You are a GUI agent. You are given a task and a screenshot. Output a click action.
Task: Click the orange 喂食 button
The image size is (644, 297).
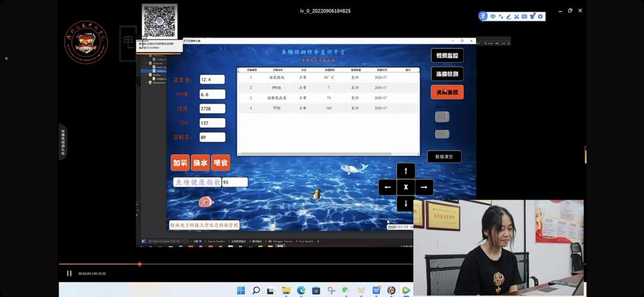pyautogui.click(x=221, y=163)
